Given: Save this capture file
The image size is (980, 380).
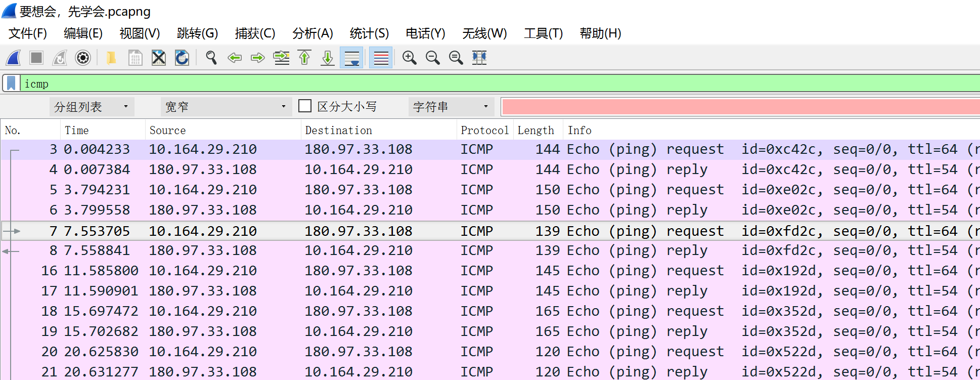Looking at the screenshot, I should (x=135, y=58).
